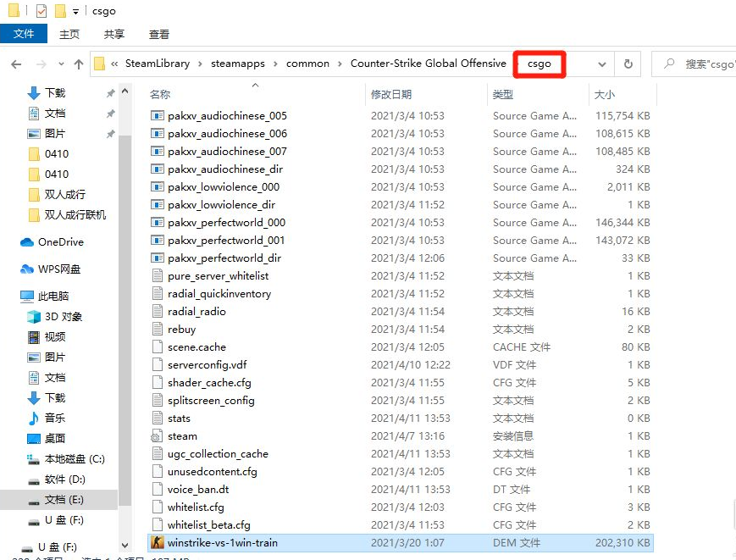Select ugc_collection_cache file name
Image resolution: width=736 pixels, height=560 pixels.
(x=218, y=454)
